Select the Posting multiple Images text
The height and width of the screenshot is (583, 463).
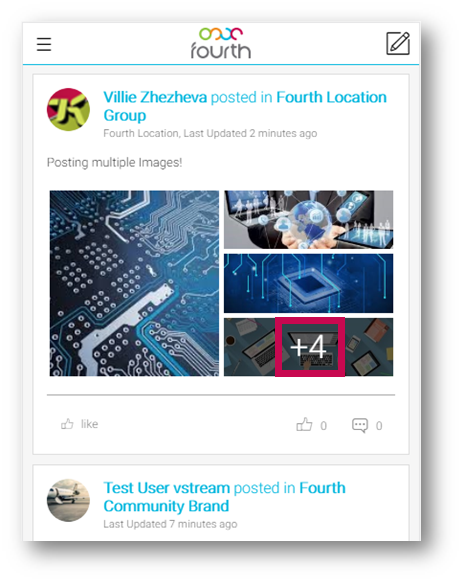[115, 162]
